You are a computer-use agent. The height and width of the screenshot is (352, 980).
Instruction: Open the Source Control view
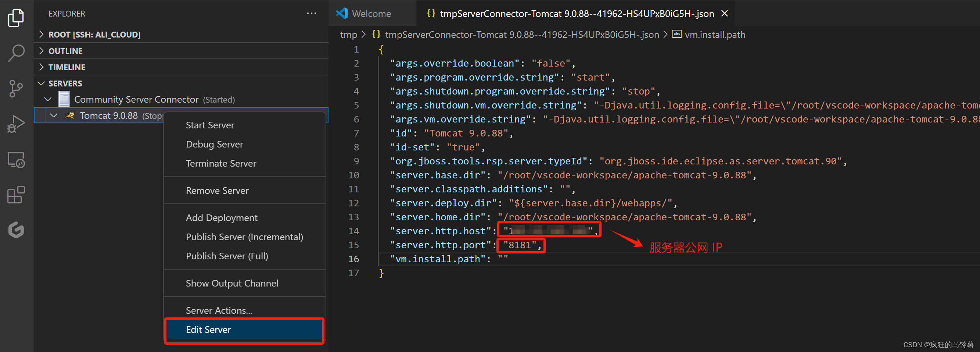tap(16, 88)
